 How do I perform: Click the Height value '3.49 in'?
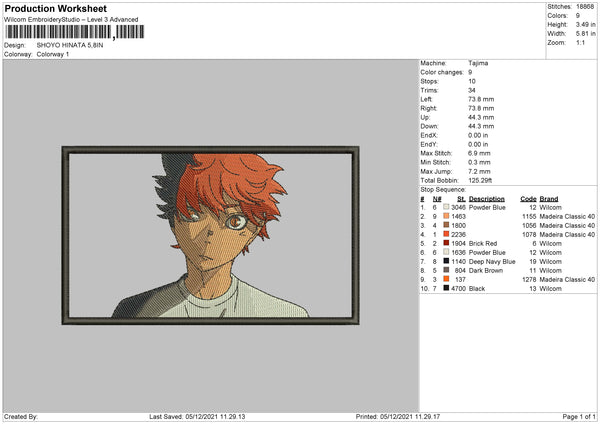point(585,24)
